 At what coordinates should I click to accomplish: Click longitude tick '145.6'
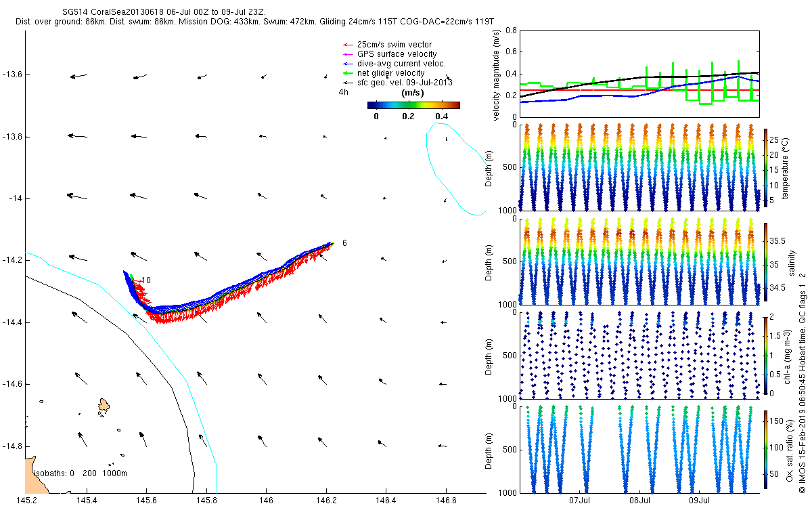tap(146, 500)
